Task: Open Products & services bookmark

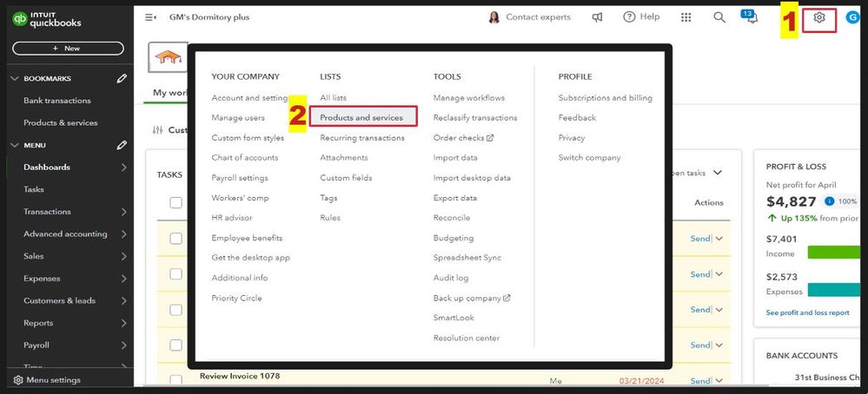Action: [60, 122]
